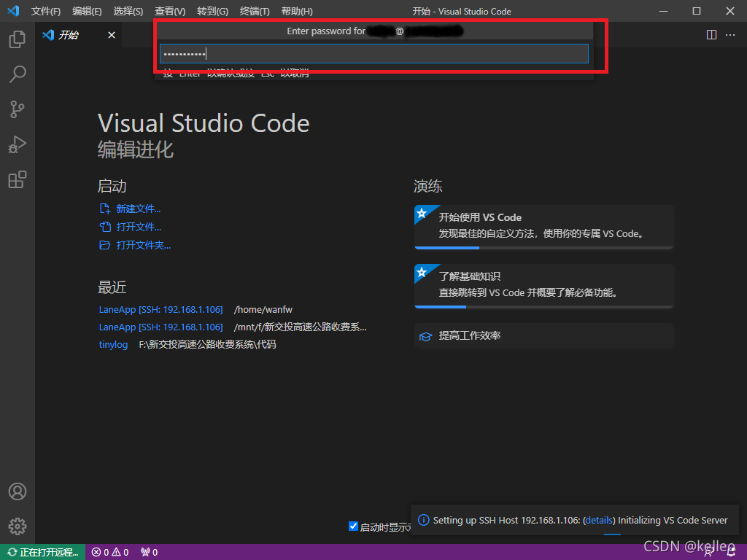Click the open file icon beside 打开文件

coord(105,227)
